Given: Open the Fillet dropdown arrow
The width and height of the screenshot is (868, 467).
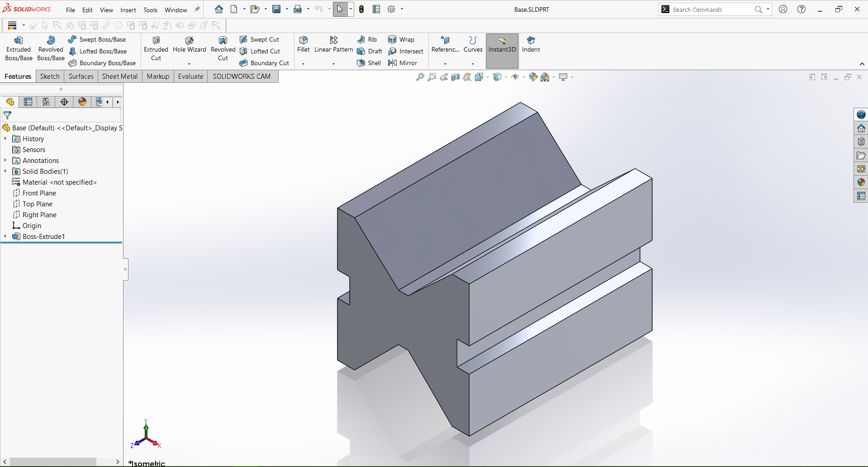Looking at the screenshot, I should 304,64.
